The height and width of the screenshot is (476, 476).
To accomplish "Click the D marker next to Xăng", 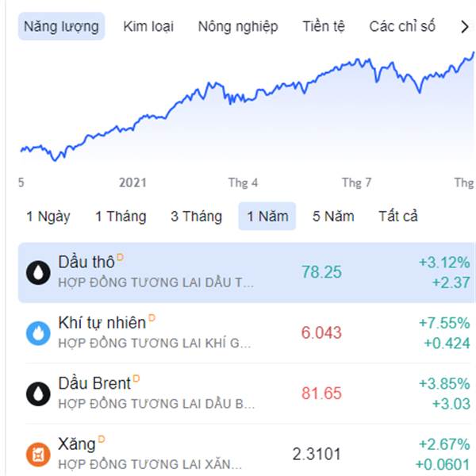I will click(102, 439).
